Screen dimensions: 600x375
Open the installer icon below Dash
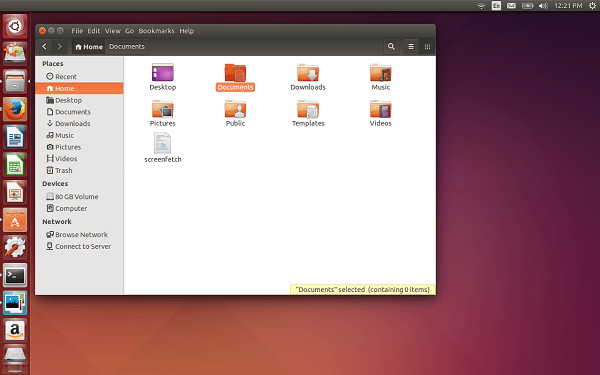click(x=15, y=54)
